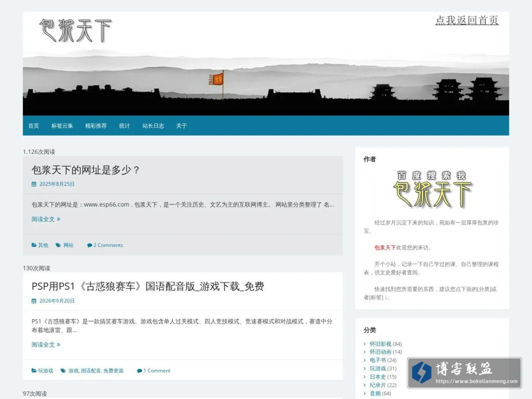Click tag icon beside 游戏, 国语配音

(63, 371)
